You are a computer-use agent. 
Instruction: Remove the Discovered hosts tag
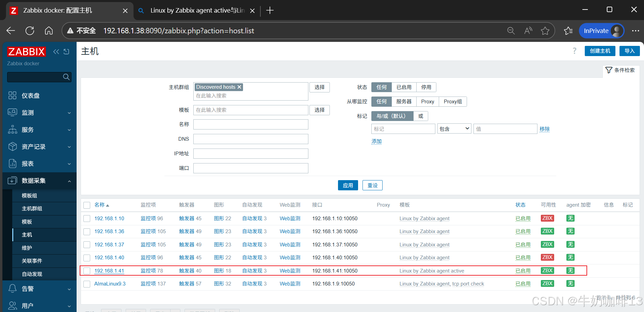coord(240,87)
